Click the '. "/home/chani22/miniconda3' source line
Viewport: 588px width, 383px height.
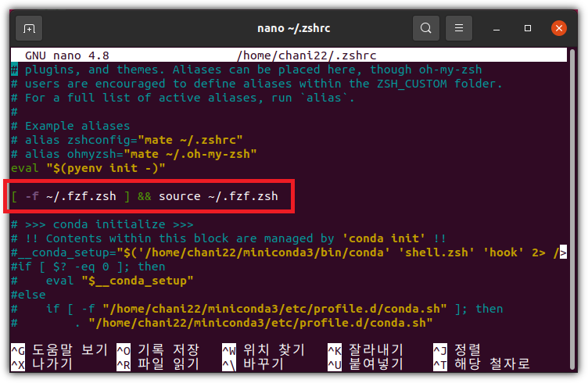coord(222,323)
